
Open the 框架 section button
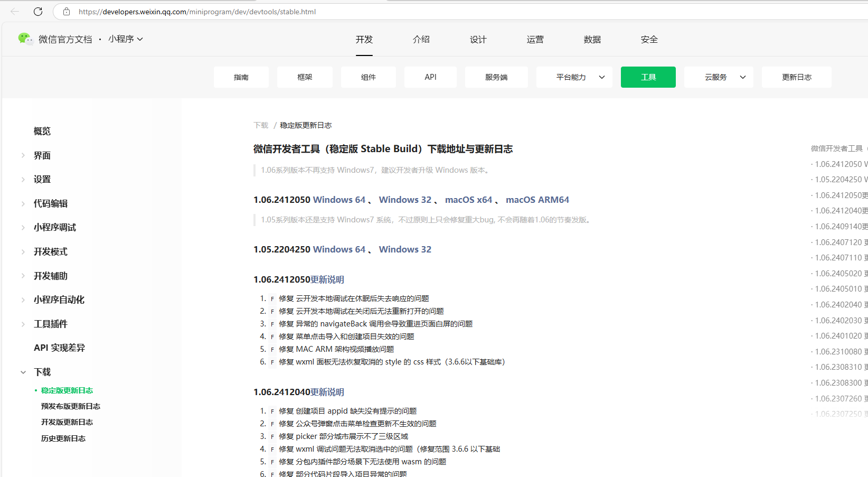click(305, 77)
